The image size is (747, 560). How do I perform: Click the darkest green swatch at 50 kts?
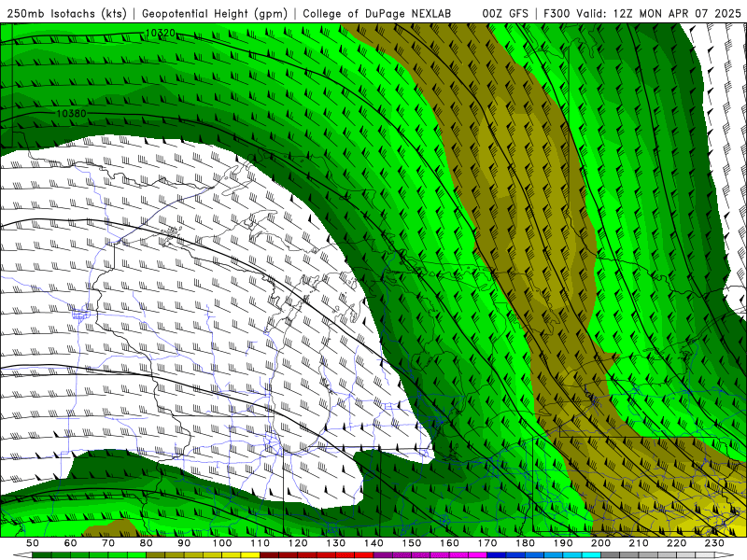tap(42, 555)
